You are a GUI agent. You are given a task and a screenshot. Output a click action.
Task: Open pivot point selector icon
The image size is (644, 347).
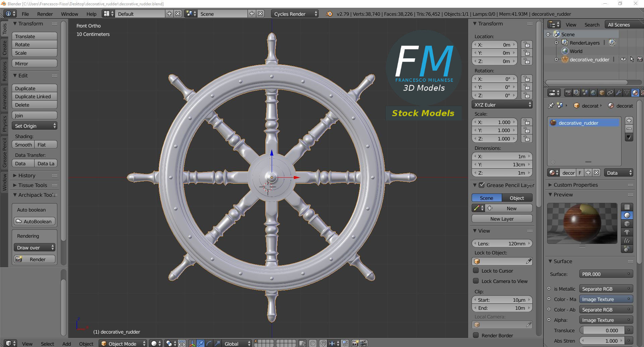pyautogui.click(x=171, y=343)
